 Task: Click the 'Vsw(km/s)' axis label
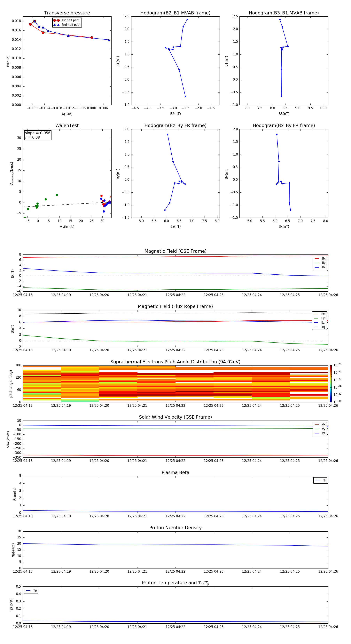(x=8, y=439)
